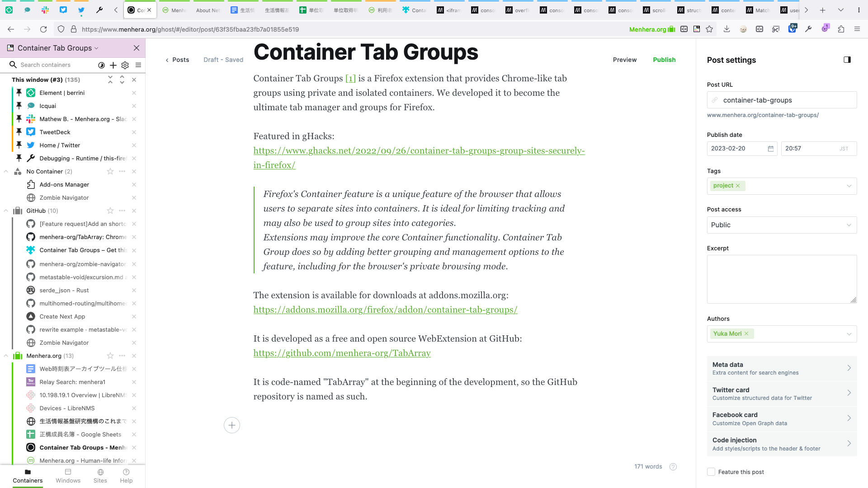Star the Menhera.org container

(x=110, y=356)
